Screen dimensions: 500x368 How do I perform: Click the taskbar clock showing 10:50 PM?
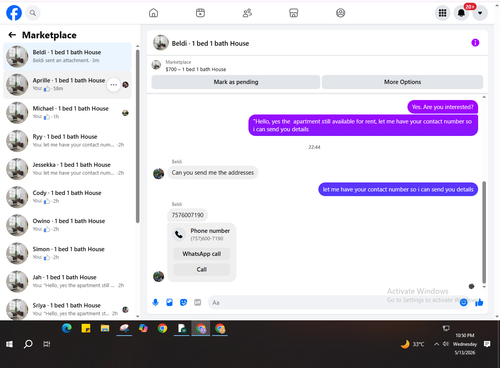465,344
